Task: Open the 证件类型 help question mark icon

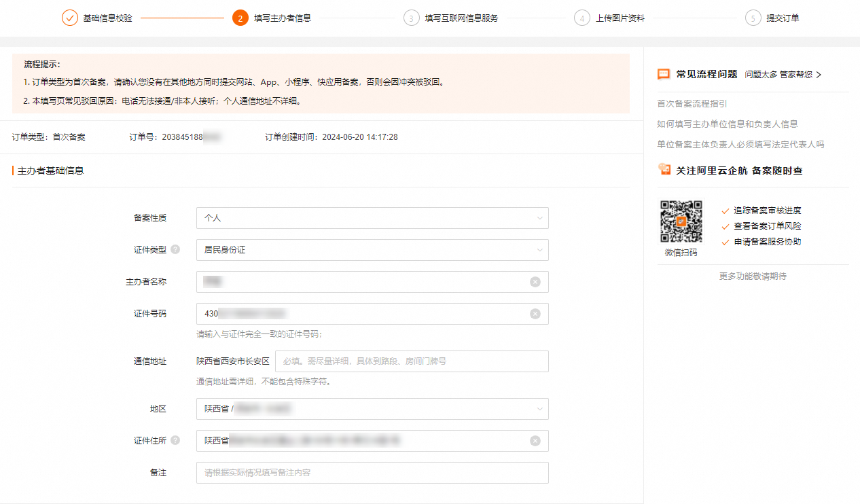Action: tap(176, 250)
